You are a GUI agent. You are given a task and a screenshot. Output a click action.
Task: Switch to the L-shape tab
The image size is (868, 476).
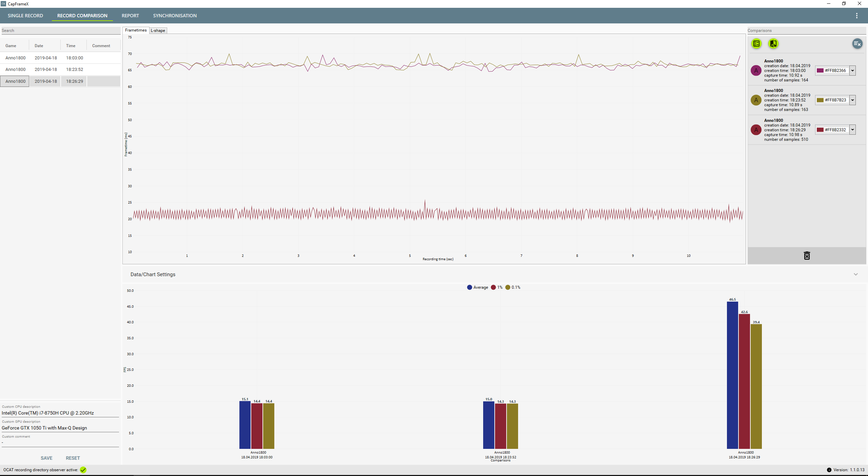158,31
